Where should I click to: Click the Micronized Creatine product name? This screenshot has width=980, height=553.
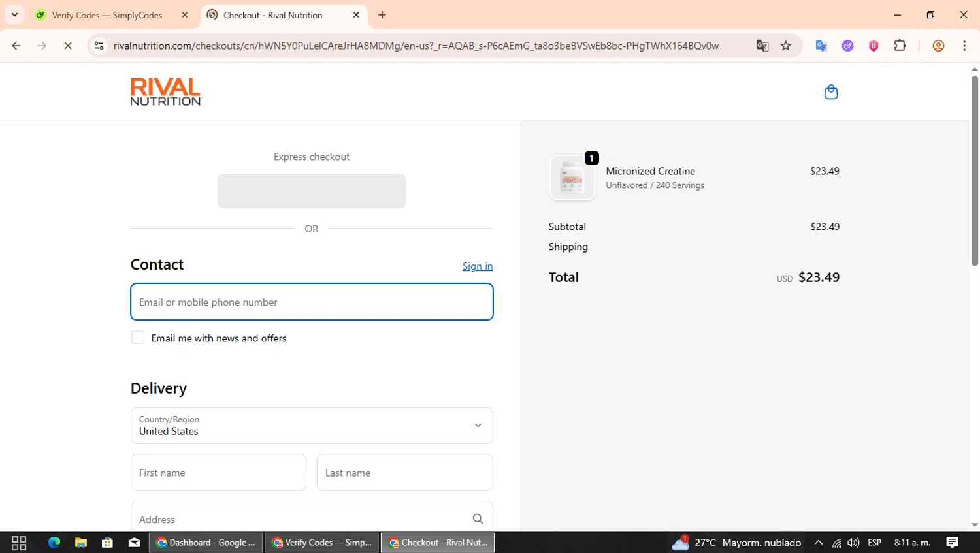(650, 171)
